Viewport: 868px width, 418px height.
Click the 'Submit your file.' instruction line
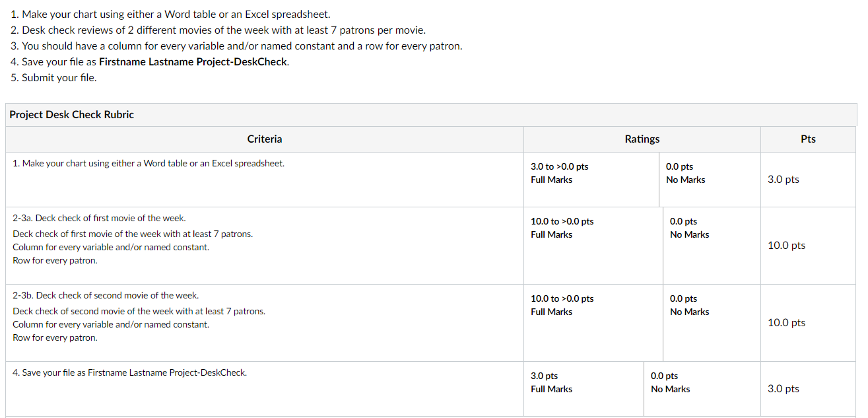coord(59,78)
